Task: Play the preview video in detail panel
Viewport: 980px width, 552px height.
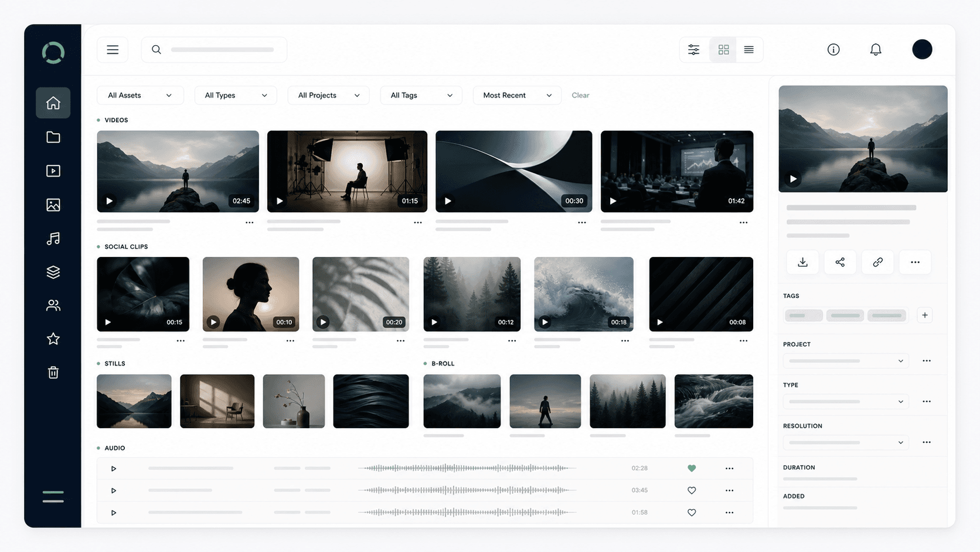Action: 793,179
